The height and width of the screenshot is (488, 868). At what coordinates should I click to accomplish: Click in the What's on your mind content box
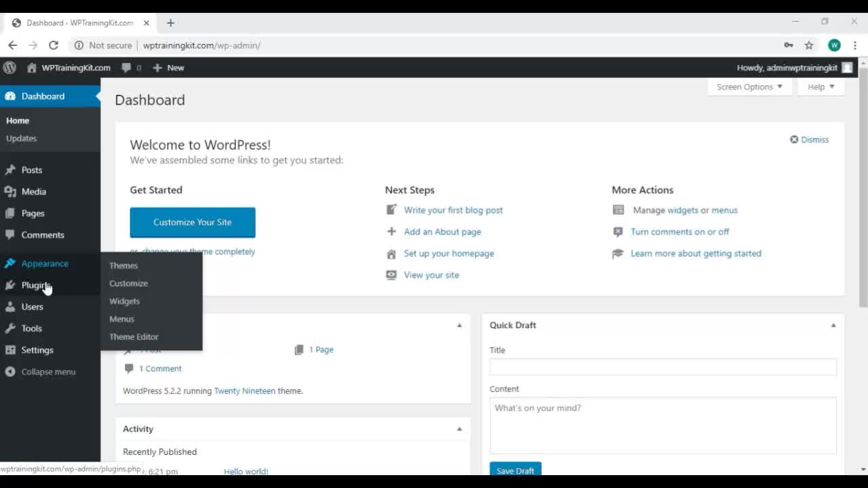[x=663, y=426]
